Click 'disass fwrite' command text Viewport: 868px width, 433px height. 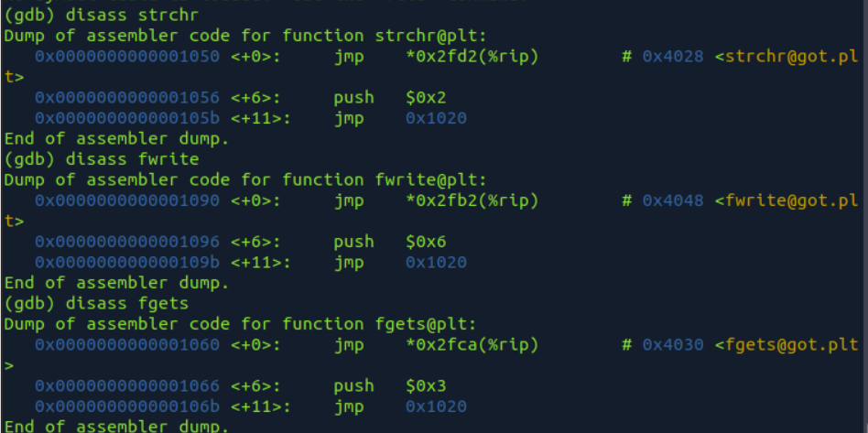(x=132, y=159)
